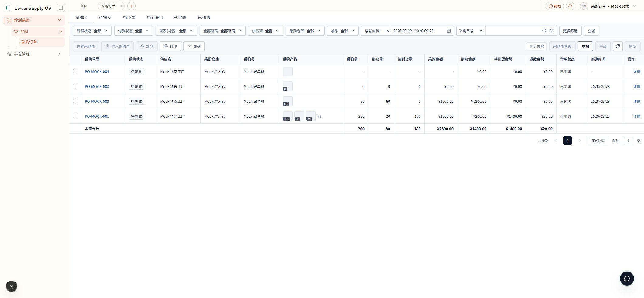
Task: Open the PO-MOCK-003 order link
Action: point(97,87)
